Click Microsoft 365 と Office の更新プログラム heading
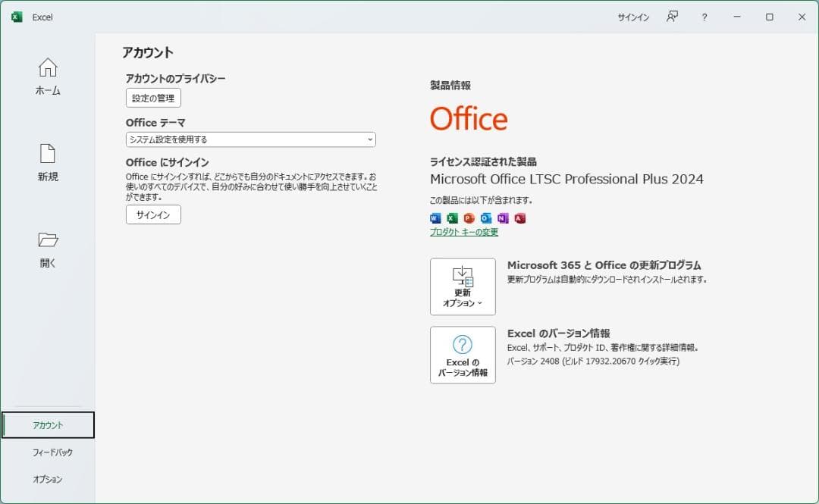This screenshot has height=504, width=819. coord(604,265)
